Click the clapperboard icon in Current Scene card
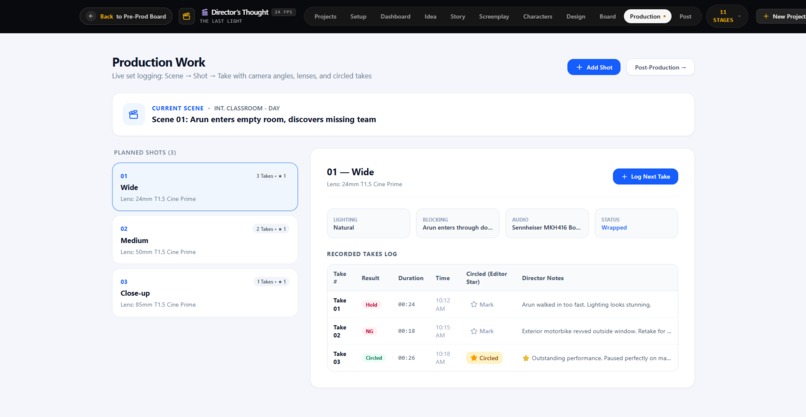 134,114
